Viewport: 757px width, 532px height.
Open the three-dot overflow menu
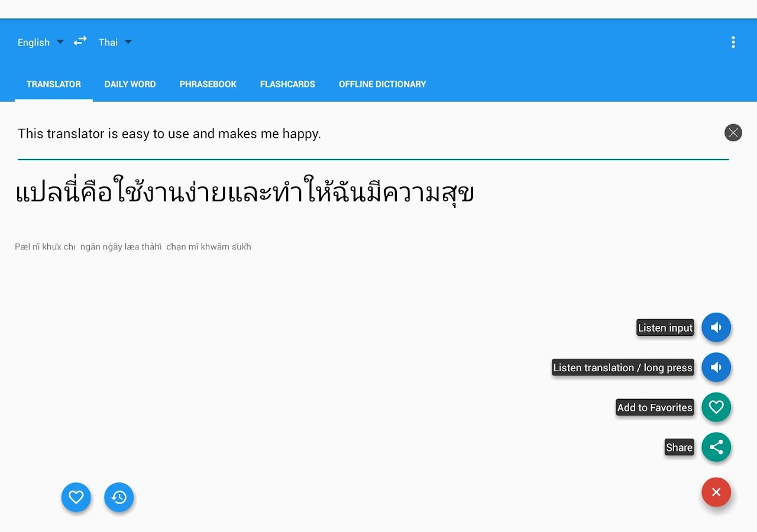click(x=733, y=42)
